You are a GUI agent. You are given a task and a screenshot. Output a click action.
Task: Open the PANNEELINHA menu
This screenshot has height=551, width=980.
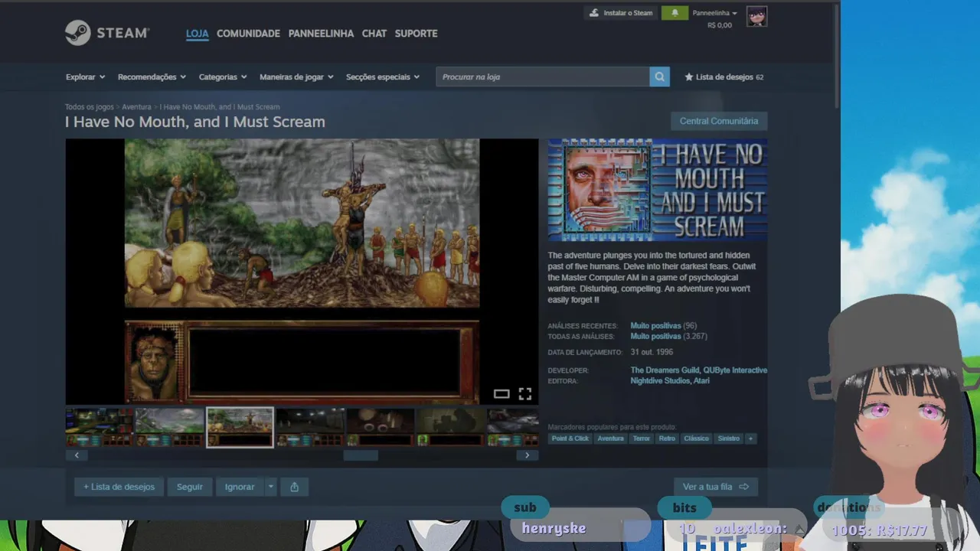pyautogui.click(x=321, y=34)
